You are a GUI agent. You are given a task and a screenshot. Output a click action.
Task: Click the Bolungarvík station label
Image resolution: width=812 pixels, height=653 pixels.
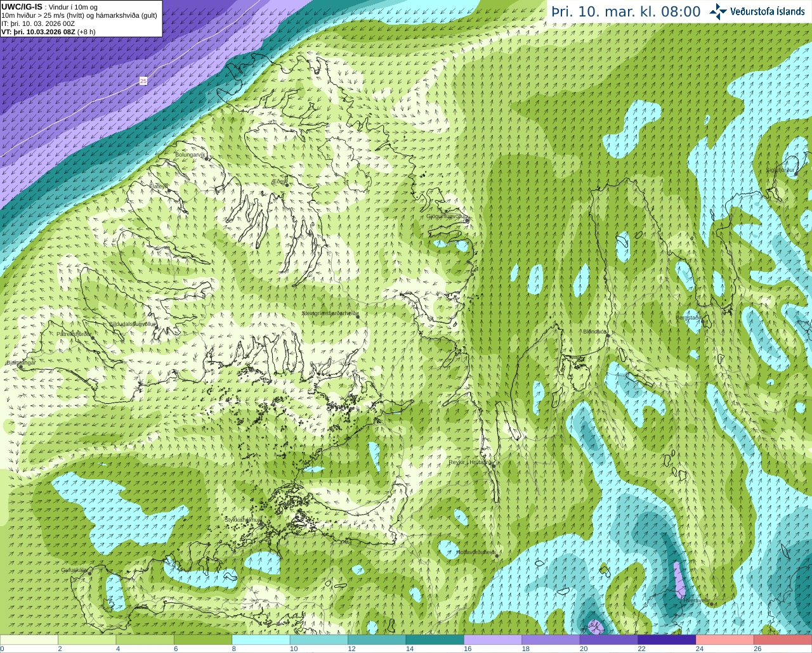click(x=191, y=154)
